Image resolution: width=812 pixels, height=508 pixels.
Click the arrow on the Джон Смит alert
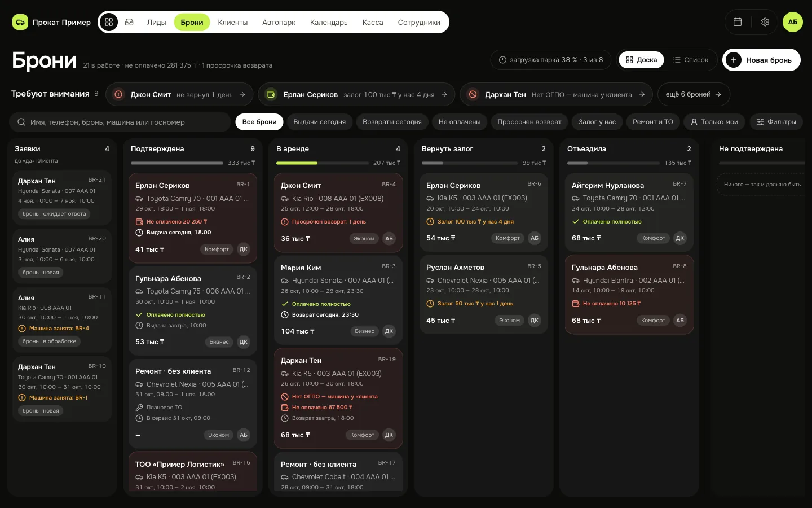(242, 94)
